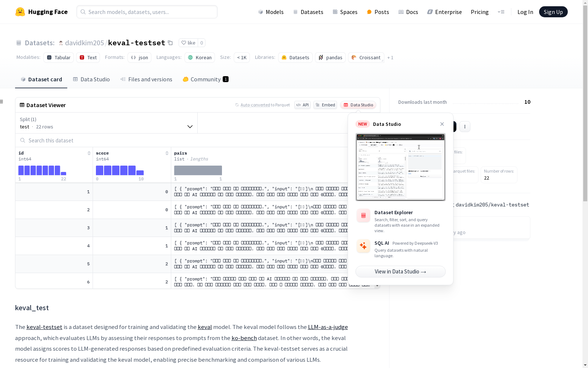588x368 pixels.
Task: Click the score histogram bars
Action: [120, 170]
